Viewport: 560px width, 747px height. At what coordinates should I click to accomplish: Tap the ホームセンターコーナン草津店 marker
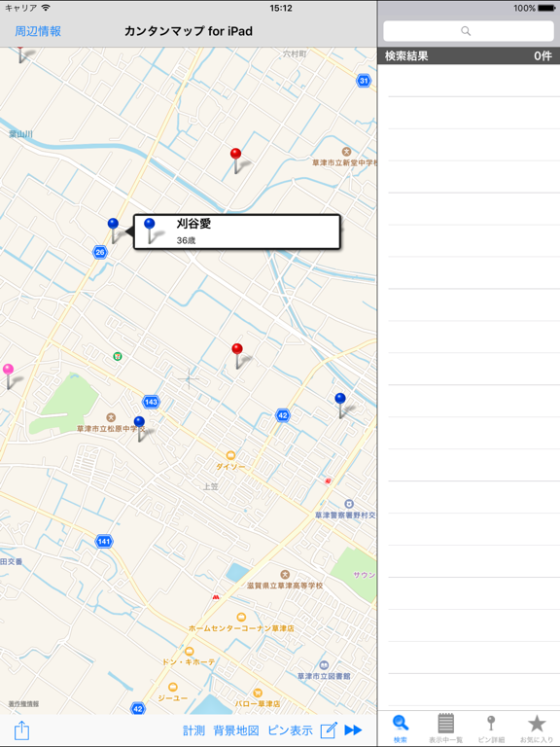241,618
